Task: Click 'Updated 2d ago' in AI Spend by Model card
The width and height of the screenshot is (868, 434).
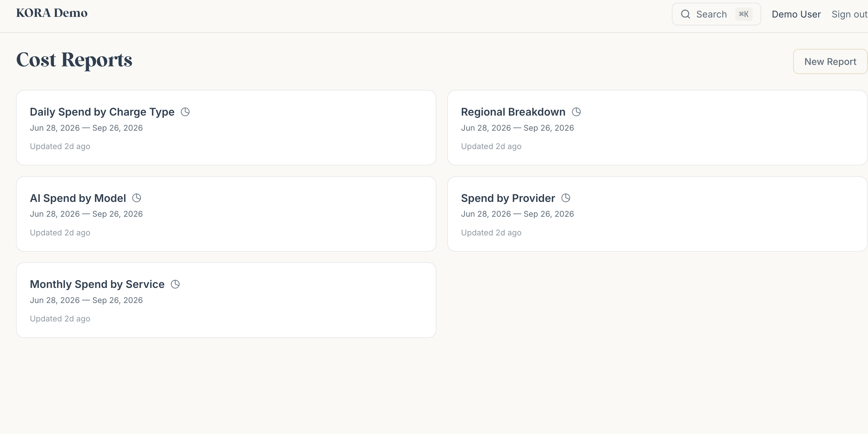Action: pos(60,233)
